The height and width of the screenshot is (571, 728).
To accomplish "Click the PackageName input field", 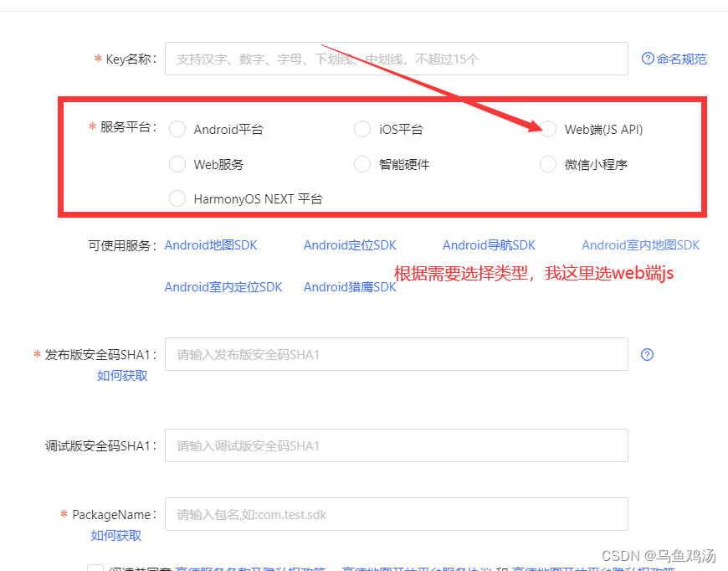I will (396, 514).
